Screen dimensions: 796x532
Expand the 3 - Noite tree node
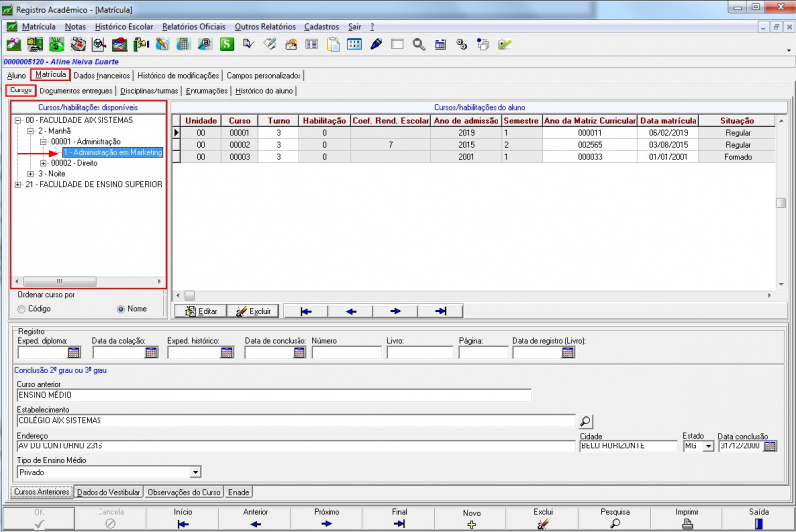(x=30, y=174)
